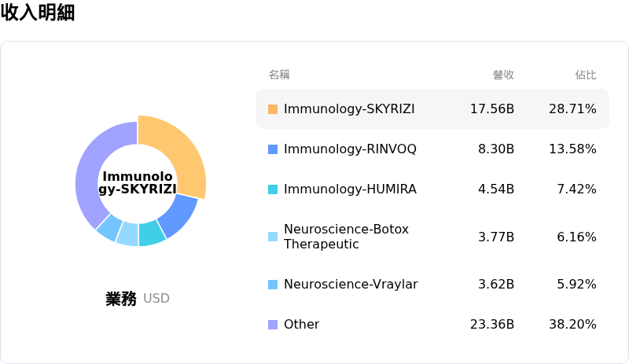Select the Immunology-SKYRIZI row
This screenshot has height=364, width=629.
(432, 109)
